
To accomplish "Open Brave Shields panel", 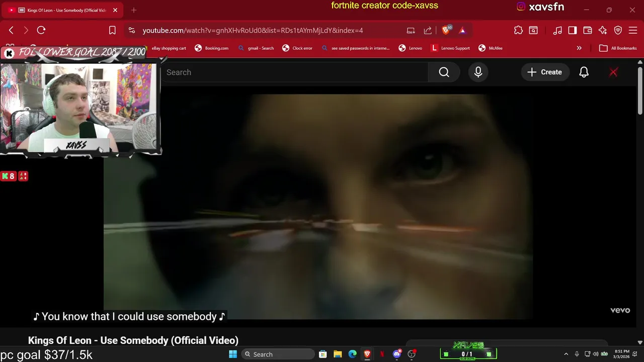I will [446, 30].
